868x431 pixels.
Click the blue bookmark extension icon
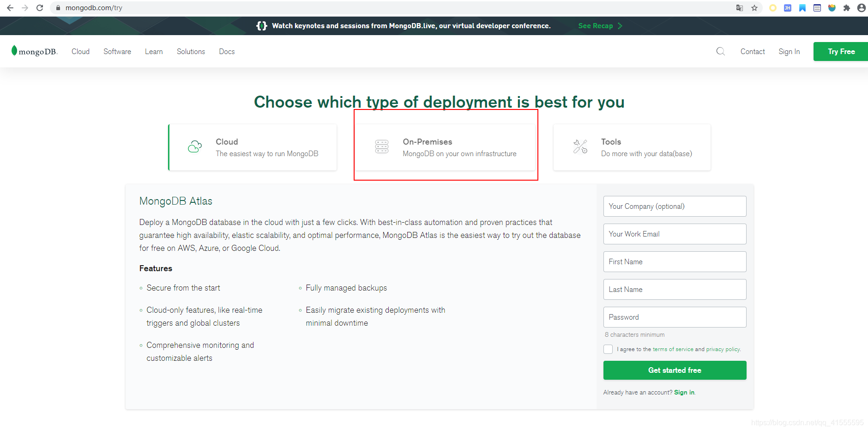(802, 8)
